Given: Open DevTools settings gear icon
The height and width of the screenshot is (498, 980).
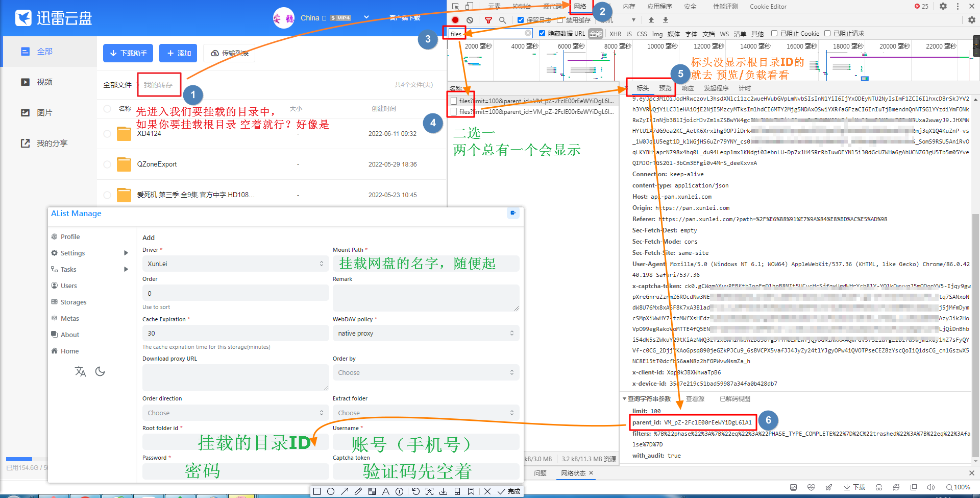Looking at the screenshot, I should [x=943, y=6].
